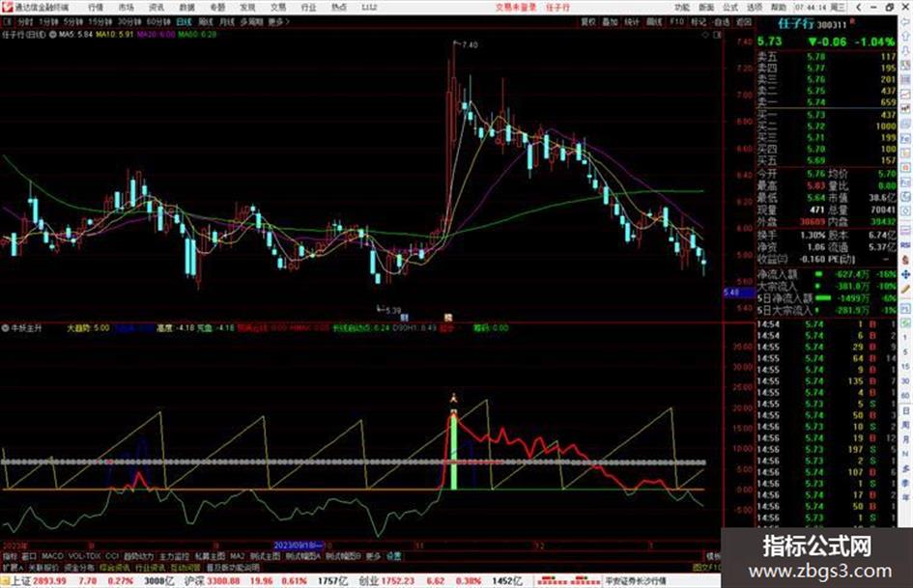Click 上证 index in status bar

(21, 581)
